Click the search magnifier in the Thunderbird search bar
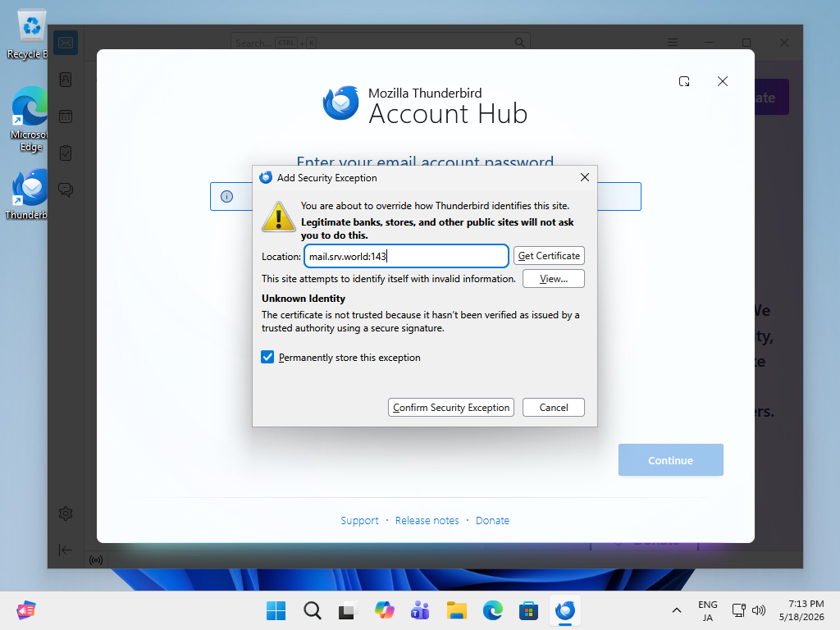This screenshot has width=840, height=630. [x=519, y=43]
